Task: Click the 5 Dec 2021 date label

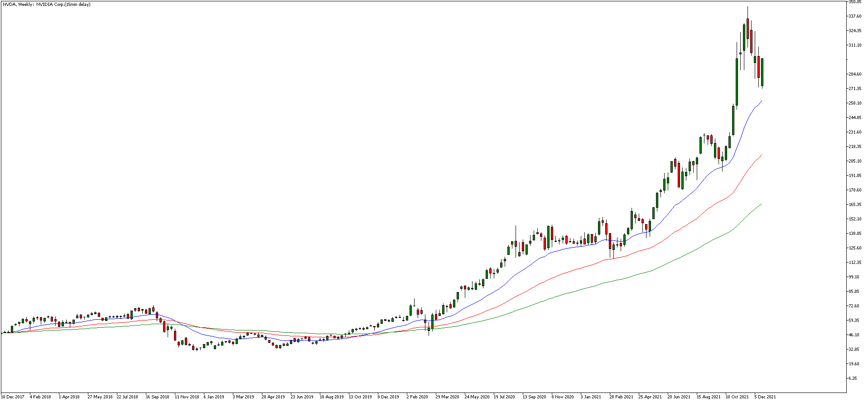Action: pos(765,397)
